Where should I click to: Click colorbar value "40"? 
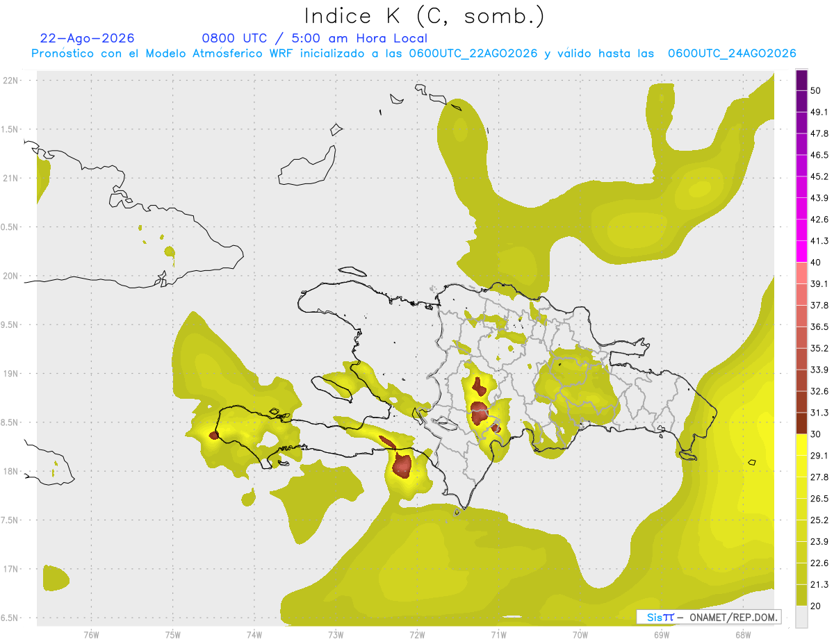816,263
